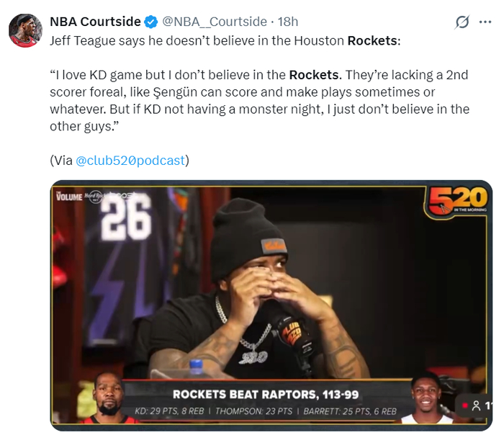The image size is (504, 435).
Task: Play the Jeff Teague podcast video
Action: (x=271, y=305)
